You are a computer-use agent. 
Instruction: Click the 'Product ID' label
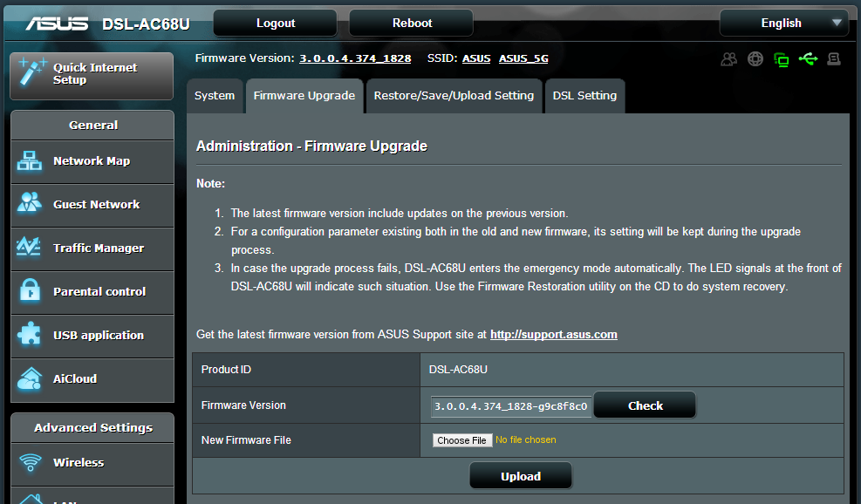pos(226,370)
